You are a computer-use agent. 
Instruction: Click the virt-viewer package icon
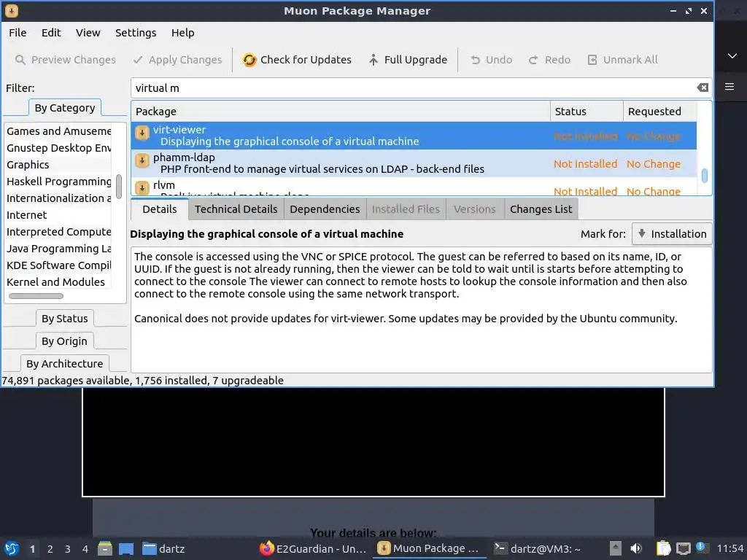142,133
